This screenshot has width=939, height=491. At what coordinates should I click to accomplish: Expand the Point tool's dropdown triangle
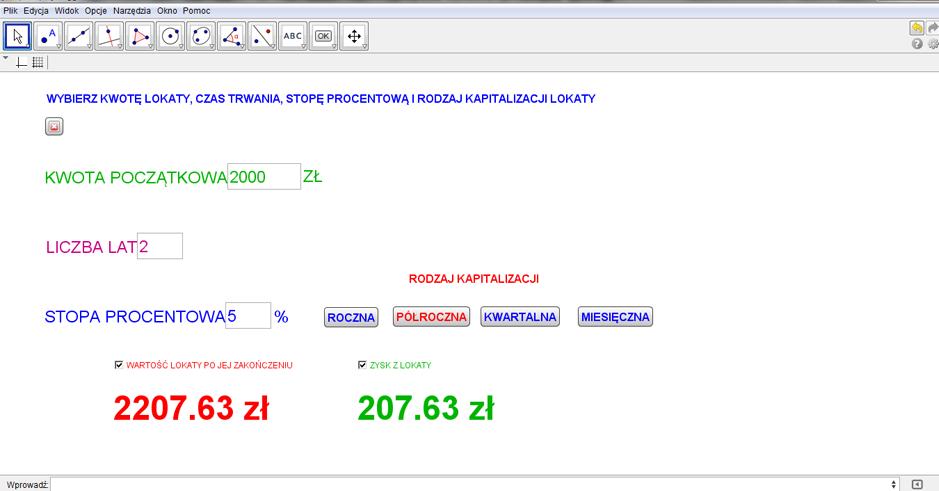(x=59, y=47)
